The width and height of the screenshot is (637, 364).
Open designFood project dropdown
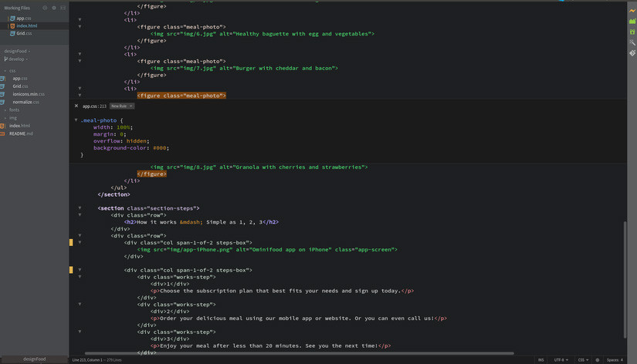(x=17, y=51)
